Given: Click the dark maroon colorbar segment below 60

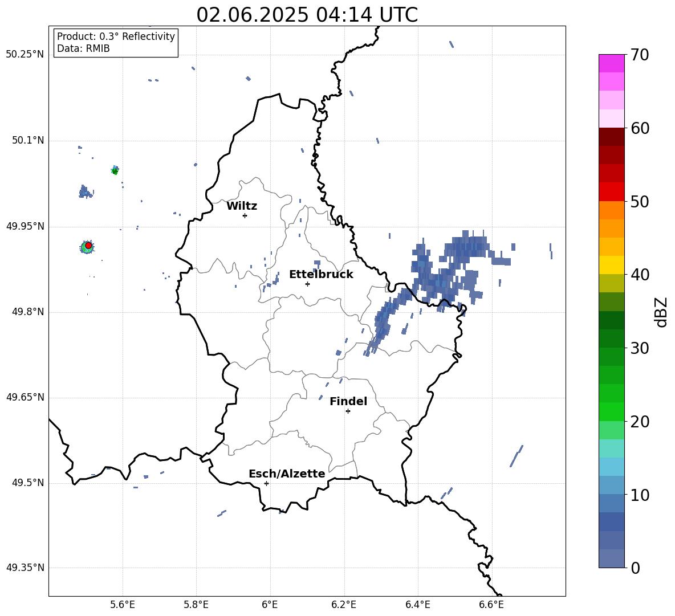Looking at the screenshot, I should [x=611, y=137].
